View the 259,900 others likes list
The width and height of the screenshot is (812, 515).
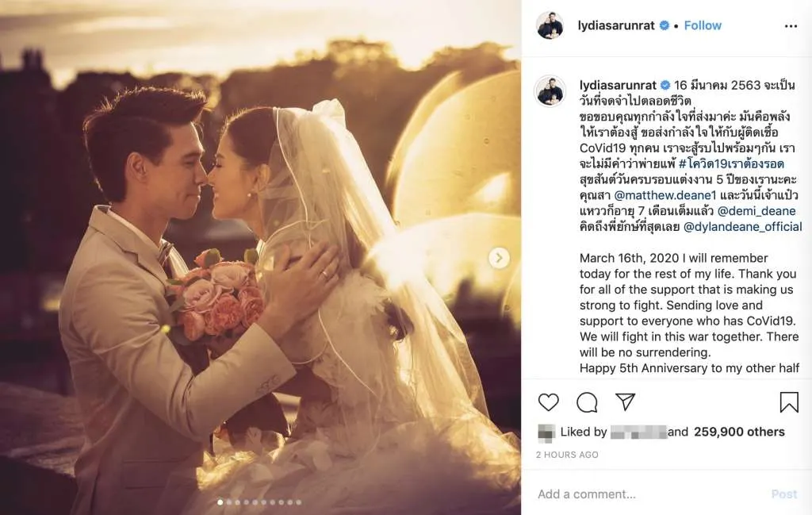pyautogui.click(x=739, y=432)
